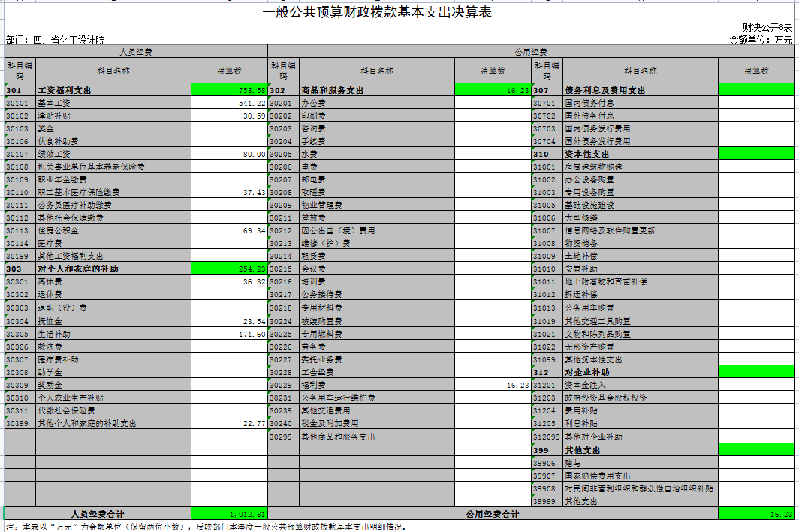Select the 办公费 cell
The image size is (799, 532).
pos(377,103)
